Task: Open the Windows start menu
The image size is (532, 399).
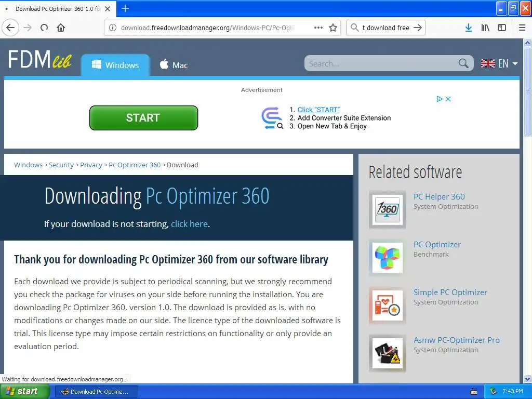Action: tap(24, 392)
